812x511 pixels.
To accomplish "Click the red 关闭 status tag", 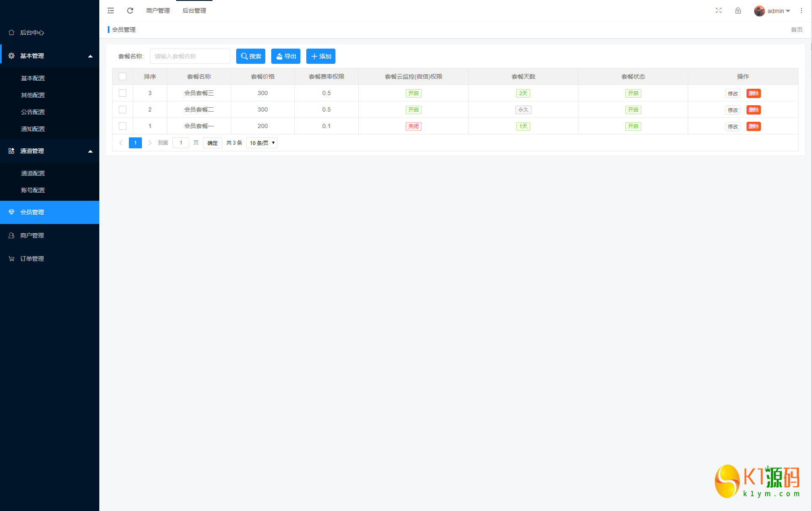I will 413,126.
